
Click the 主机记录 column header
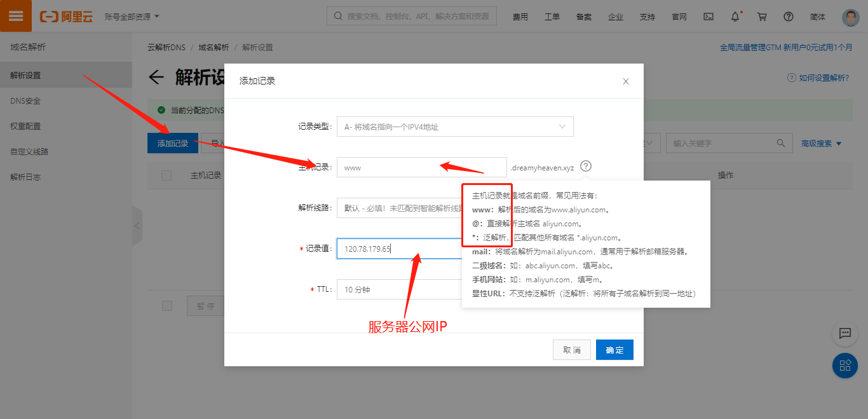coord(206,175)
